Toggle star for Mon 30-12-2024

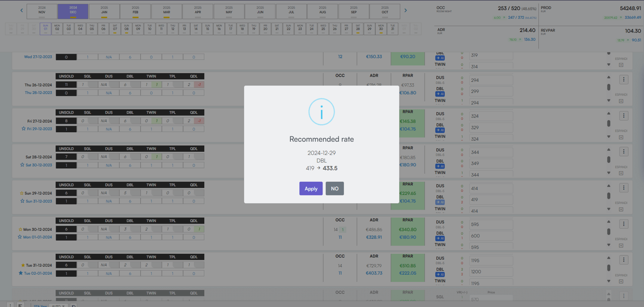click(x=21, y=229)
